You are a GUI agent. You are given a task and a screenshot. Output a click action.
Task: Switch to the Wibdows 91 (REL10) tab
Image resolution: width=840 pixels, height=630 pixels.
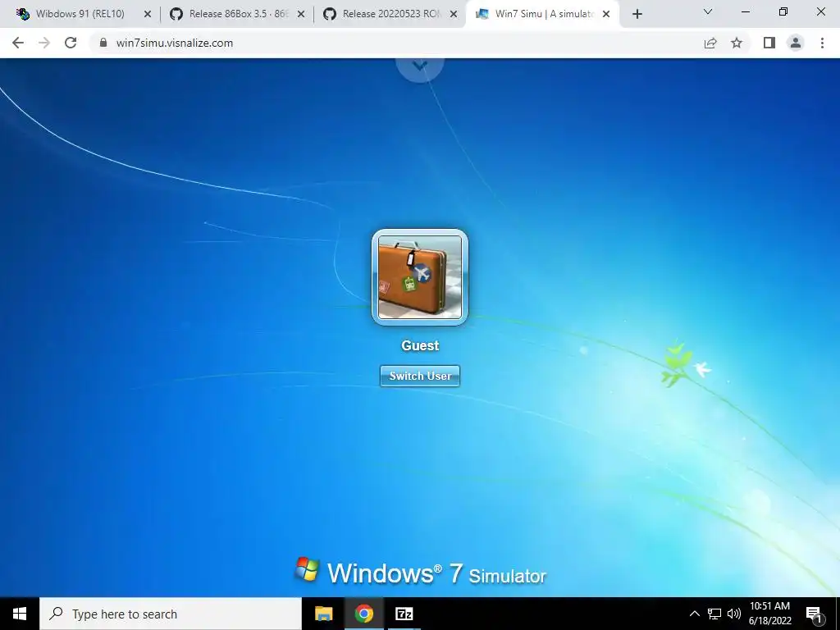click(x=80, y=14)
